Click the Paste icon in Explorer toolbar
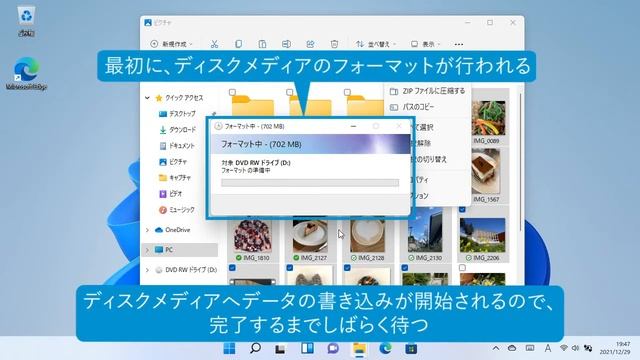The width and height of the screenshot is (640, 360). pyautogui.click(x=262, y=44)
